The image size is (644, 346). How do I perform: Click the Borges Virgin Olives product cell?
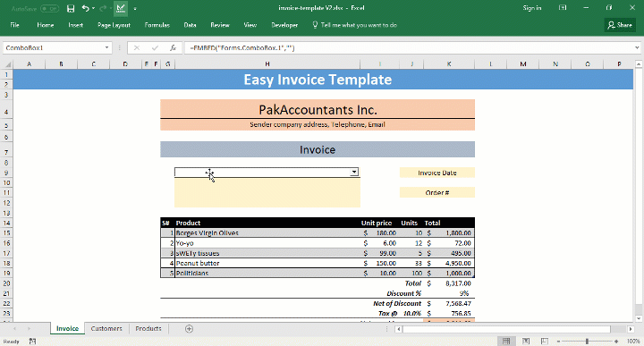(x=267, y=232)
